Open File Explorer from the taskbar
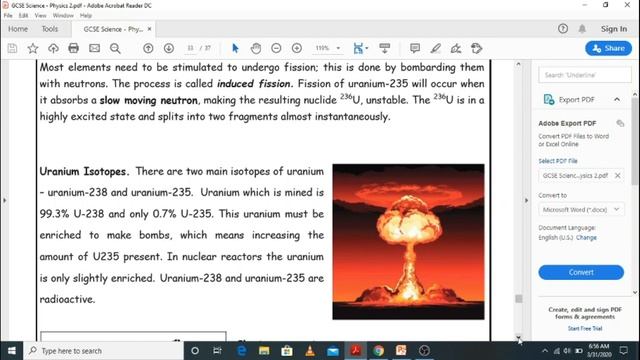 click(264, 351)
